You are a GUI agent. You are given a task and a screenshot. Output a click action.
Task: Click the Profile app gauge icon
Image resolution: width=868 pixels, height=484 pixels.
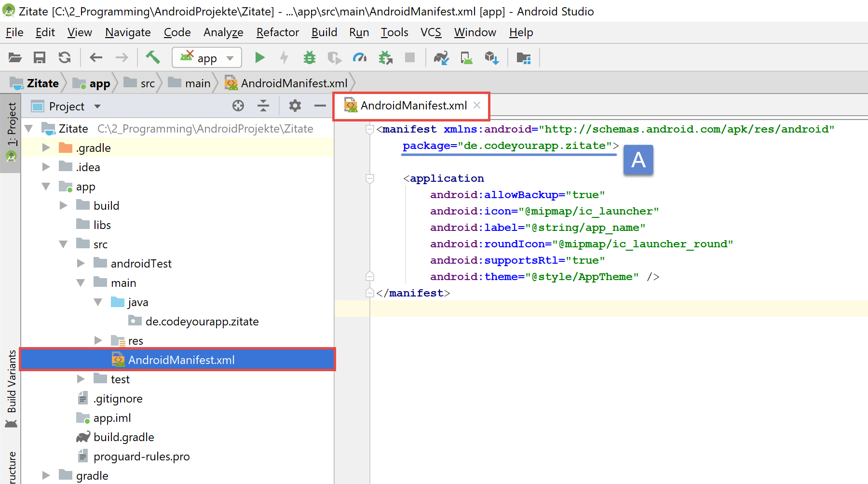(360, 58)
